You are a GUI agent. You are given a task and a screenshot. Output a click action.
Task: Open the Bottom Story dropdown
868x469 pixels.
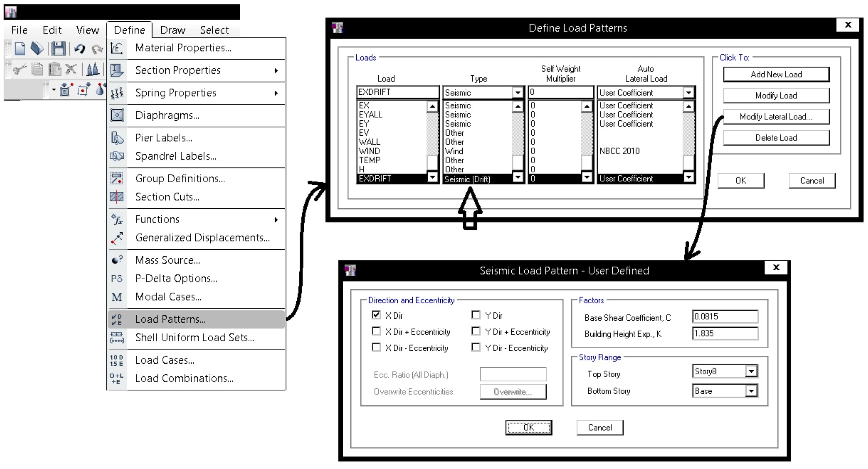tap(751, 391)
